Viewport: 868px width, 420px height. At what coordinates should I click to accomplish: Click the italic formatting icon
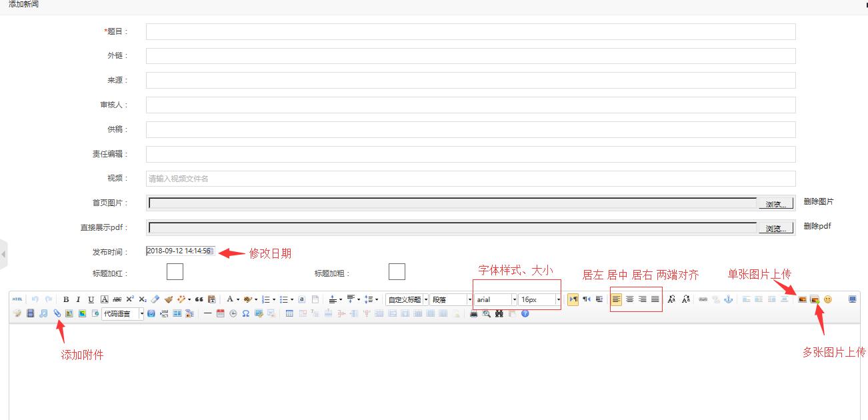click(78, 300)
